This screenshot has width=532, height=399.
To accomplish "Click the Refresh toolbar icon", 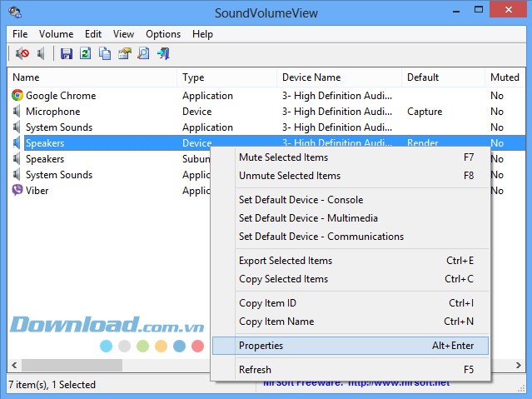I will click(x=85, y=54).
